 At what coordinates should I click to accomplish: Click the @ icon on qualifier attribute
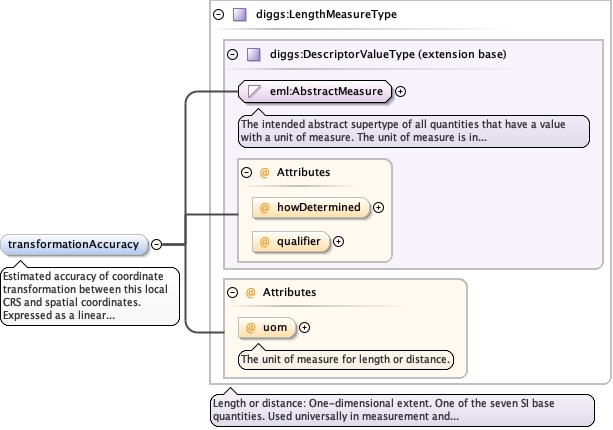265,241
